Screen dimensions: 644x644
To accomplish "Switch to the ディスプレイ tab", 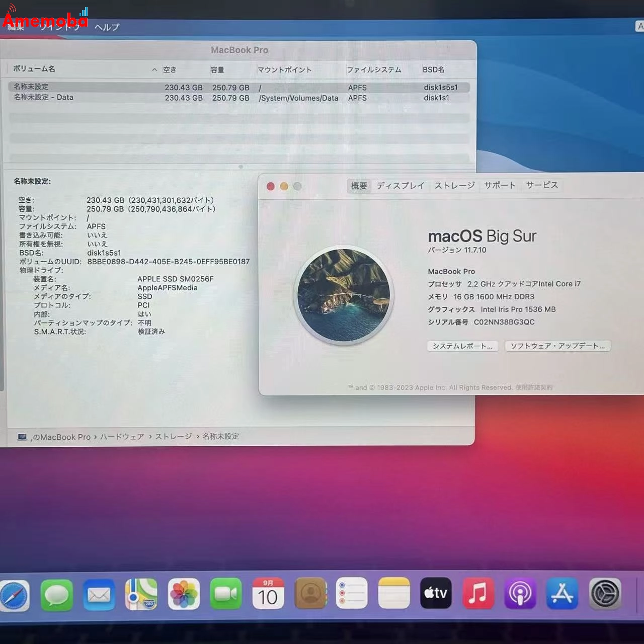I will click(400, 186).
